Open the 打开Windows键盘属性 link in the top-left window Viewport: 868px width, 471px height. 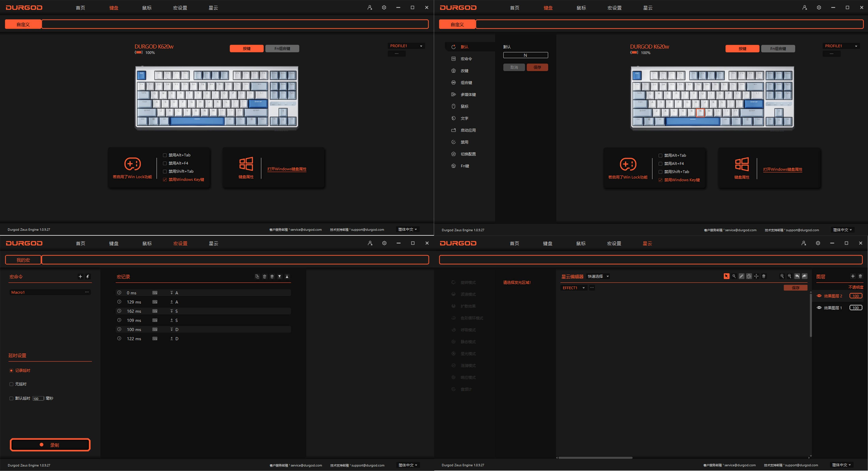coord(287,169)
